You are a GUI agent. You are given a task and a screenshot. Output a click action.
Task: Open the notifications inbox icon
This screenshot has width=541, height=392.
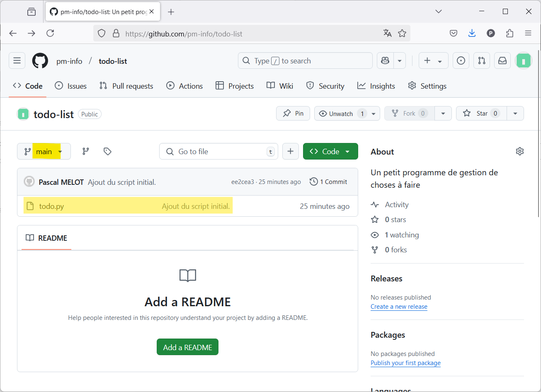pos(502,61)
